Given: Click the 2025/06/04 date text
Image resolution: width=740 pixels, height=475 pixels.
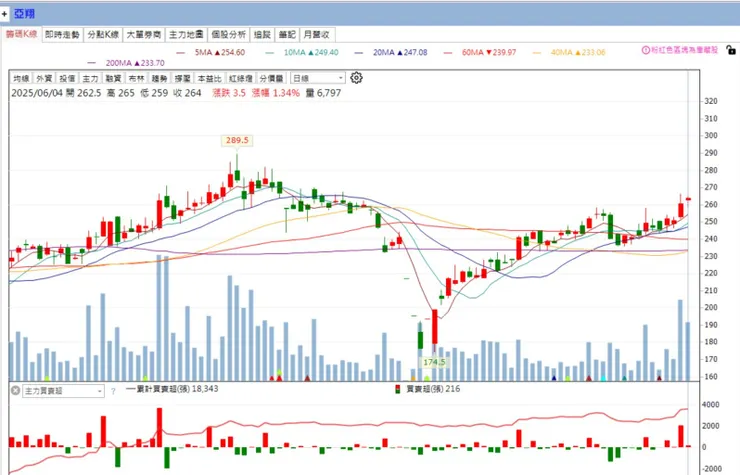Looking at the screenshot, I should click(37, 93).
